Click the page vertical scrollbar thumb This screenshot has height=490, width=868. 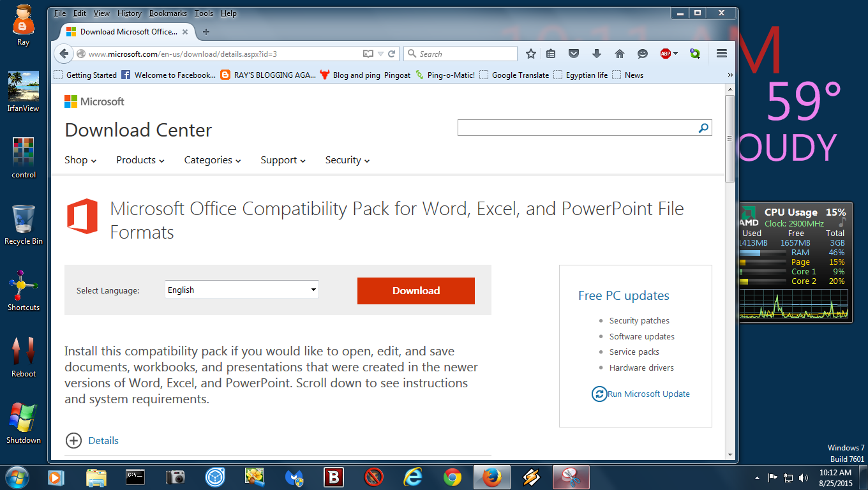[x=730, y=138]
